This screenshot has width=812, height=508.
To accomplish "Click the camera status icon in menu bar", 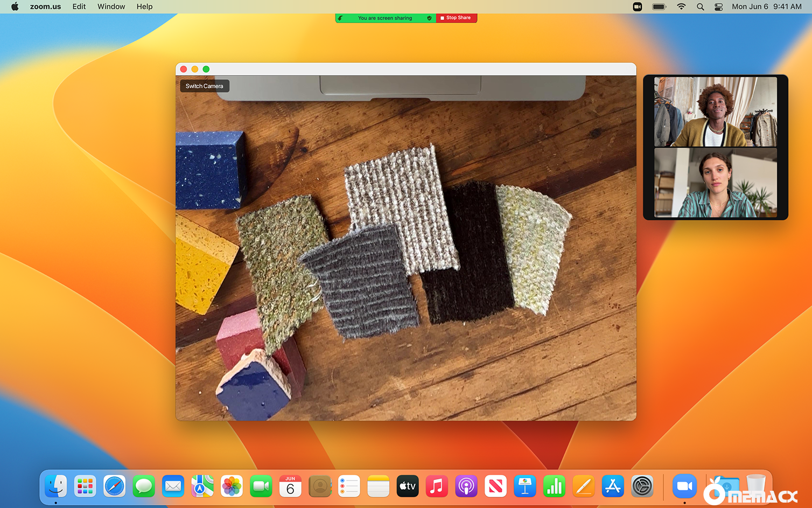I will click(x=637, y=6).
